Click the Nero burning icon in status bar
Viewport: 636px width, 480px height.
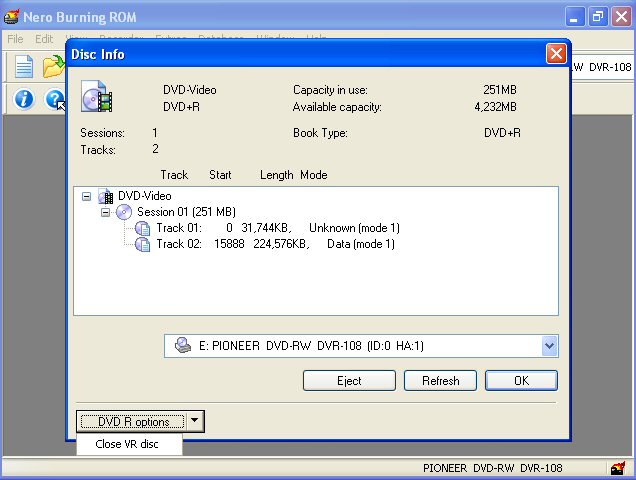point(618,468)
